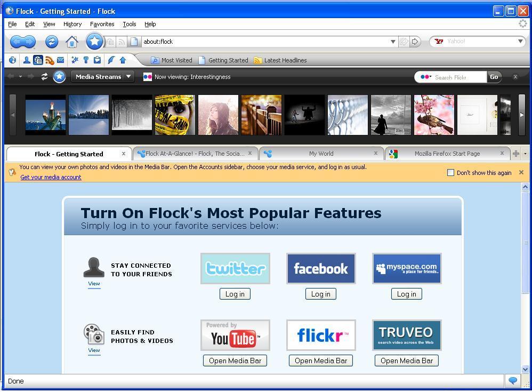Check the Don't show this again checkbox
Viewport: 532px width, 392px height.
pyautogui.click(x=450, y=172)
